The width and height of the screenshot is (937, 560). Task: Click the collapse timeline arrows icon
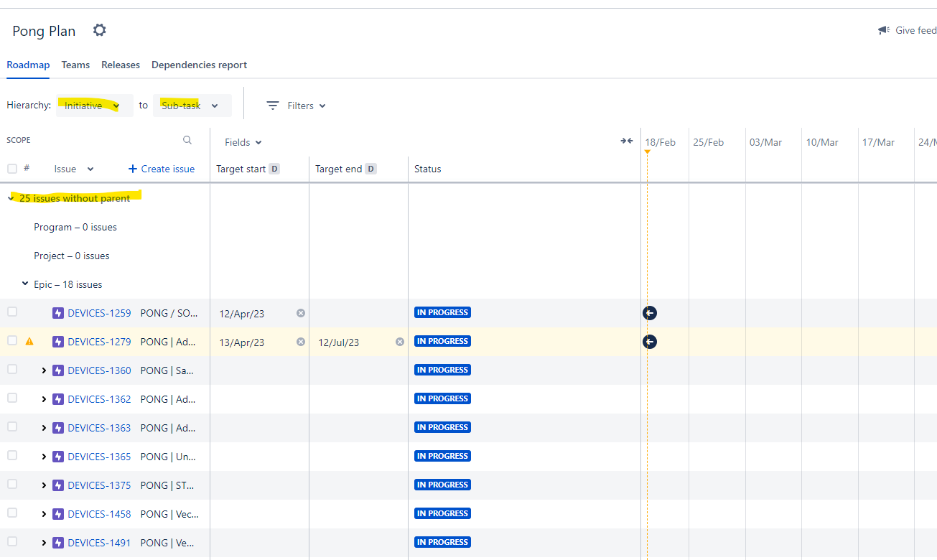tap(627, 141)
